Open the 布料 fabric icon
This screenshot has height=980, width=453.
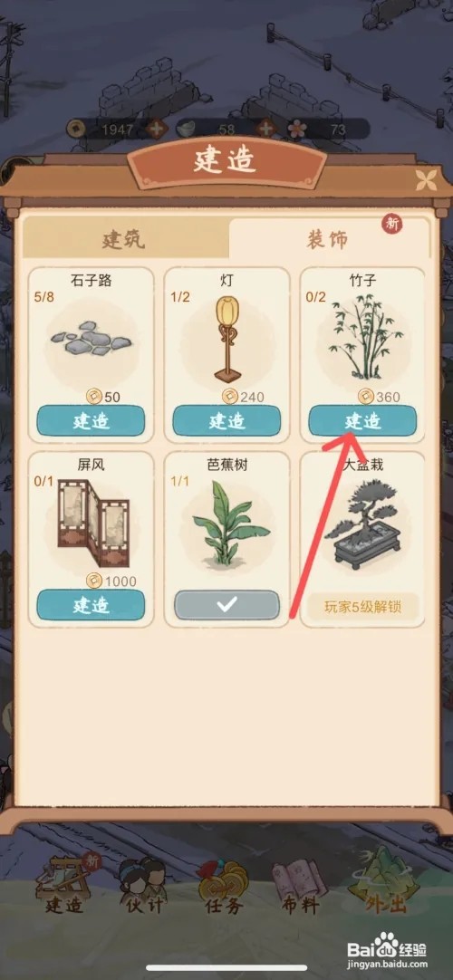tap(301, 886)
